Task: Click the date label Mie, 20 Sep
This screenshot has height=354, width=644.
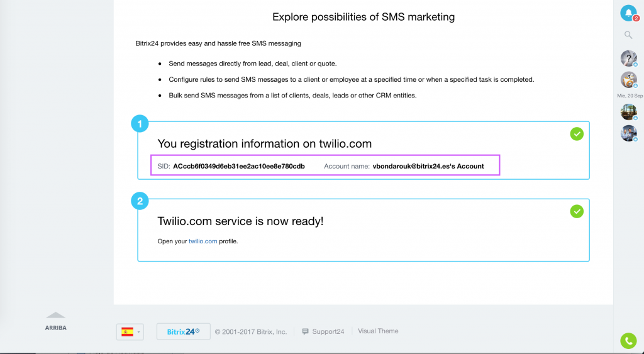Action: [630, 96]
